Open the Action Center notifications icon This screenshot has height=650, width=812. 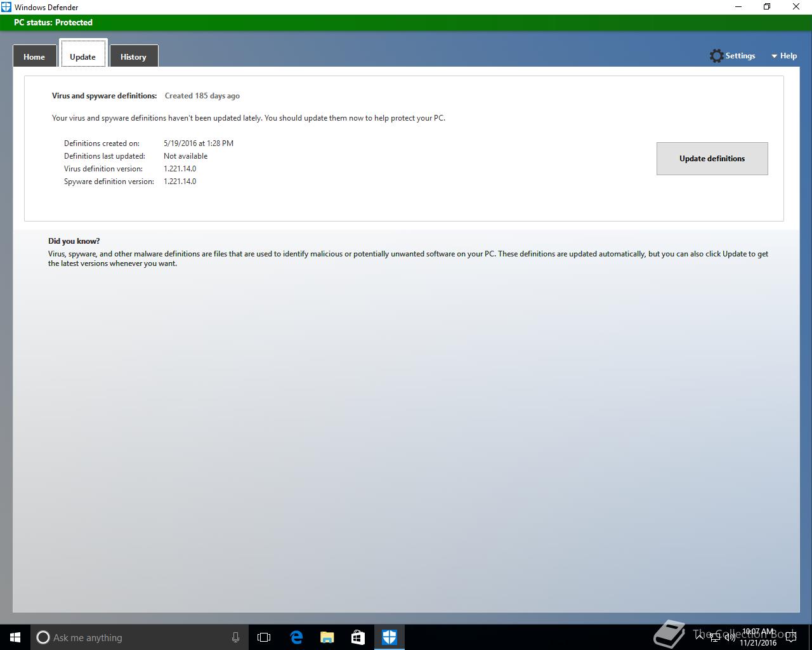point(790,637)
